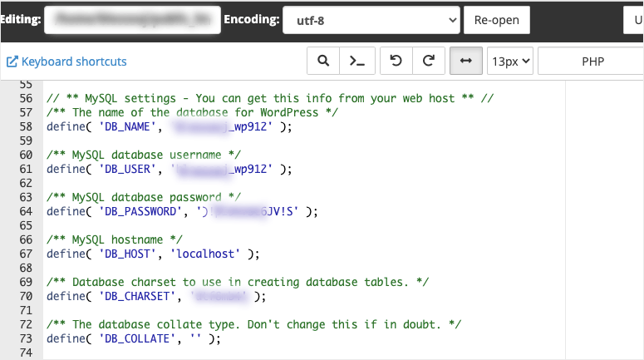
Task: Click the 'DB_PASSWORD' string on line 64
Action: click(x=140, y=211)
